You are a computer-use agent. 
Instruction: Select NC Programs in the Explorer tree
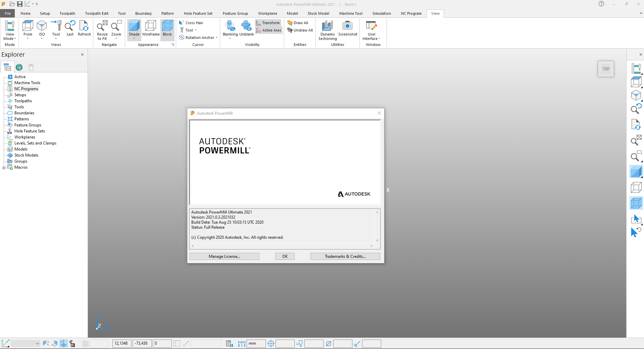pyautogui.click(x=26, y=89)
